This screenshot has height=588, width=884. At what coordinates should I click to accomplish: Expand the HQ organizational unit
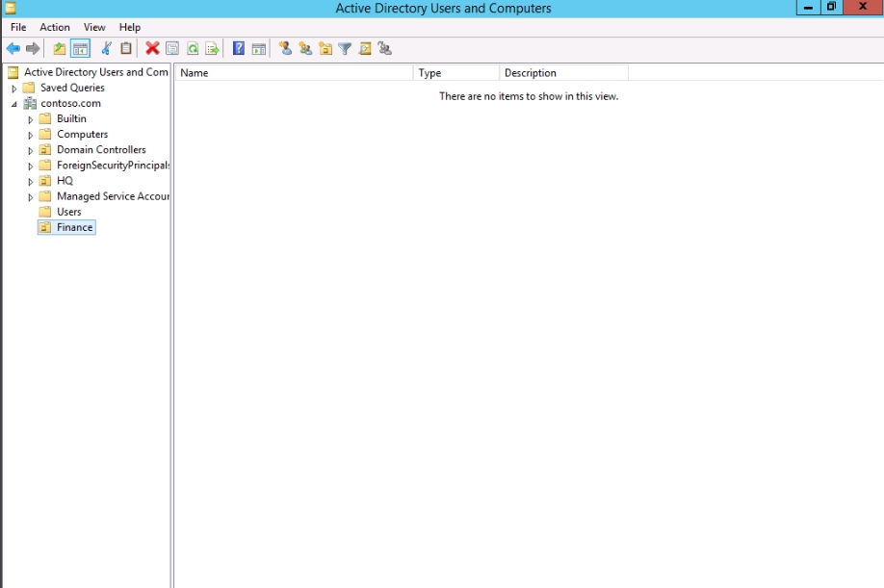(31, 182)
